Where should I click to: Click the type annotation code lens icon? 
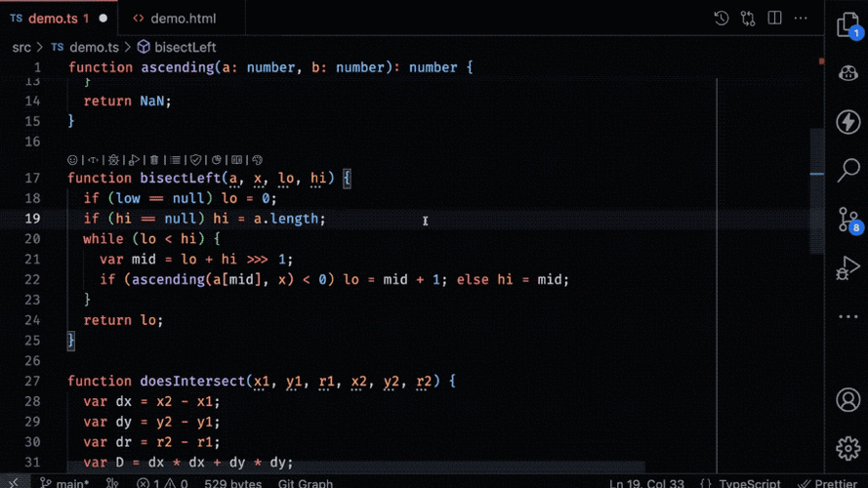(93, 160)
